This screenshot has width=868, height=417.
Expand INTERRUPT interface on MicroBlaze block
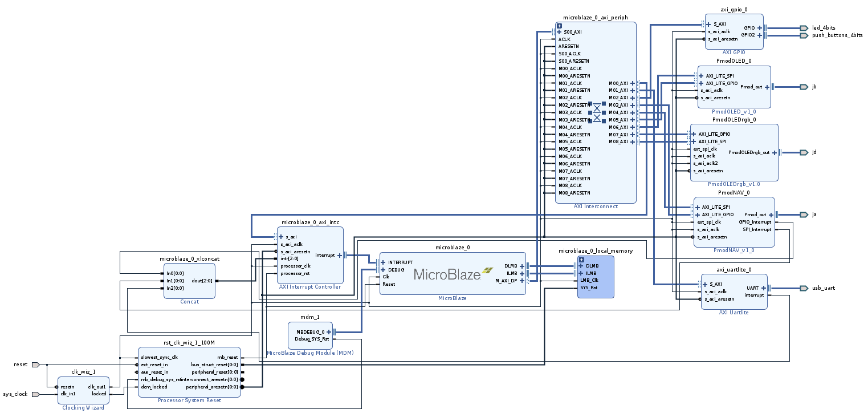pyautogui.click(x=383, y=262)
